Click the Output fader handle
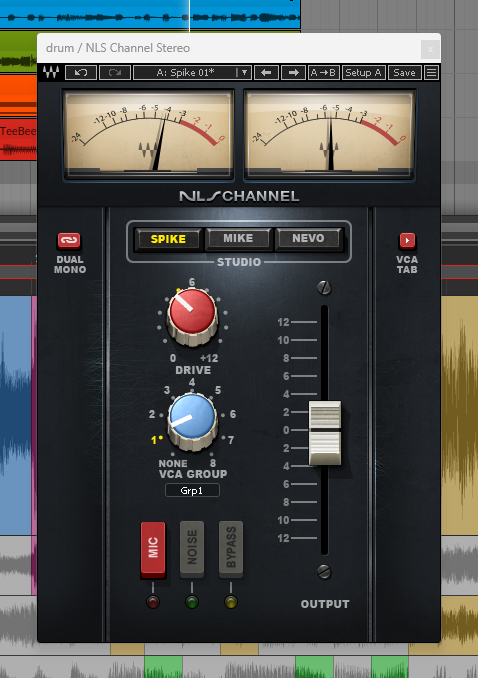478x678 pixels. (325, 433)
